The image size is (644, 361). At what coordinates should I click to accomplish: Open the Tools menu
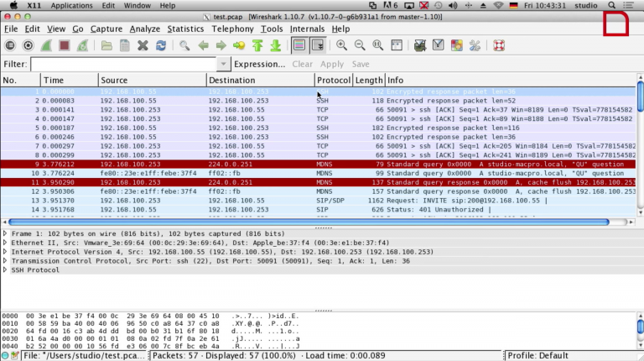click(x=272, y=29)
